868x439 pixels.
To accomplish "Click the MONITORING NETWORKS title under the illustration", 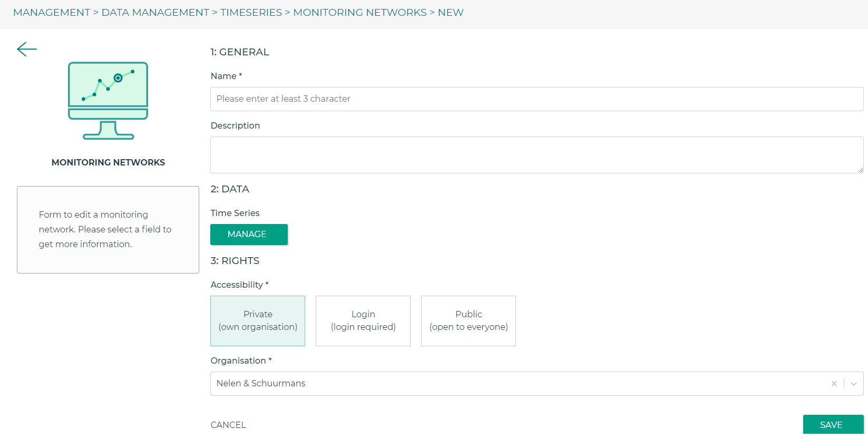I will (x=108, y=162).
